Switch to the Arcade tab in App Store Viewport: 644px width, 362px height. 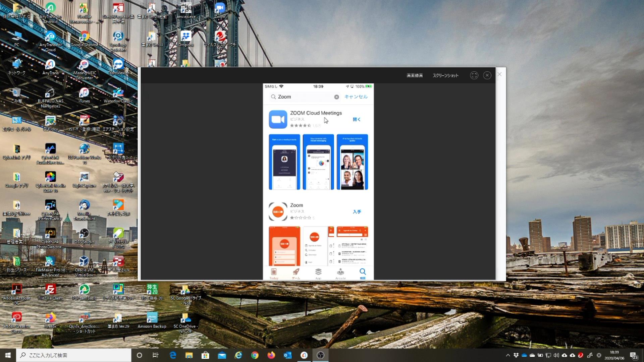[340, 274]
